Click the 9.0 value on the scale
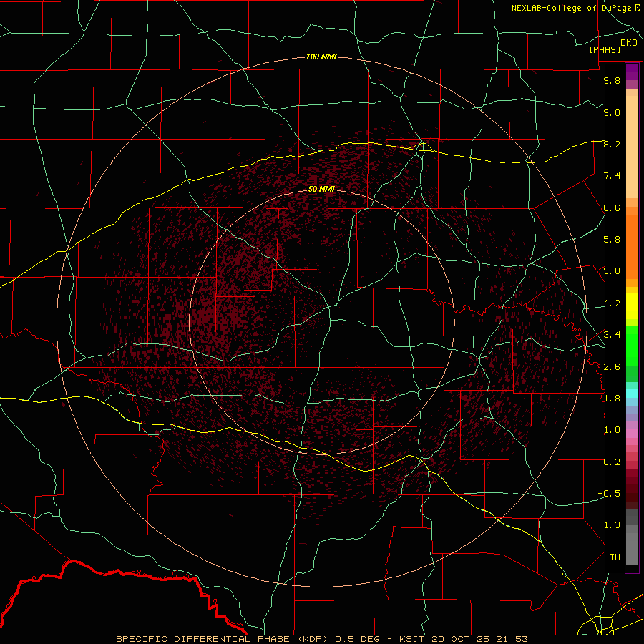 point(612,112)
